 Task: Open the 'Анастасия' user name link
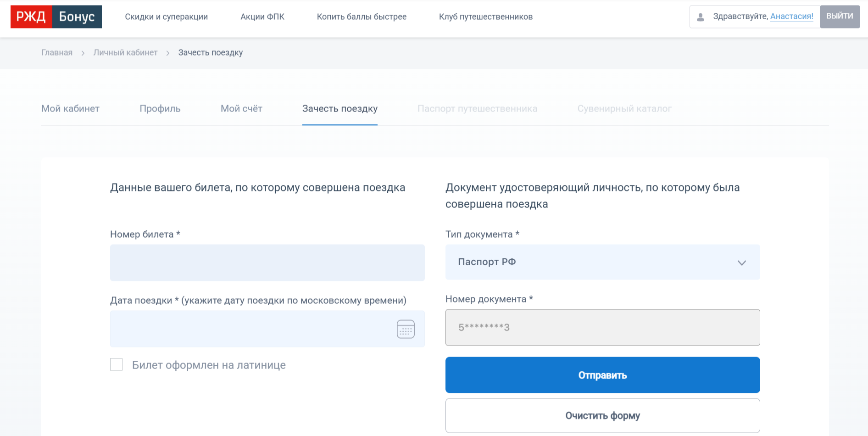pos(791,17)
